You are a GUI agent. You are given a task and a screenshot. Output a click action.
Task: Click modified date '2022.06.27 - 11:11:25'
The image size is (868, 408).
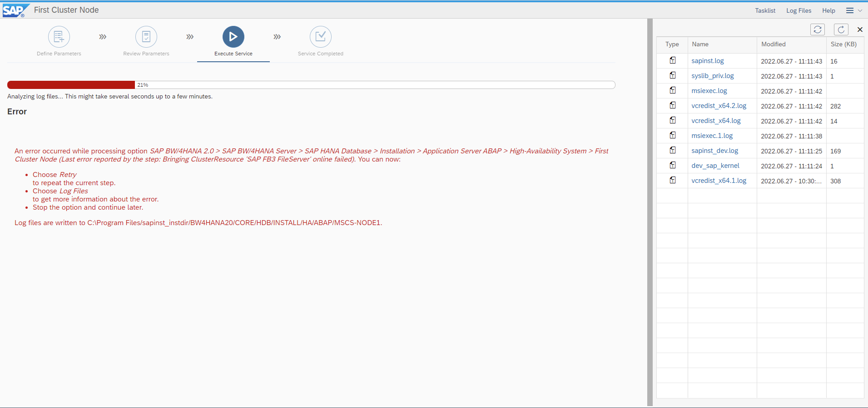point(792,151)
